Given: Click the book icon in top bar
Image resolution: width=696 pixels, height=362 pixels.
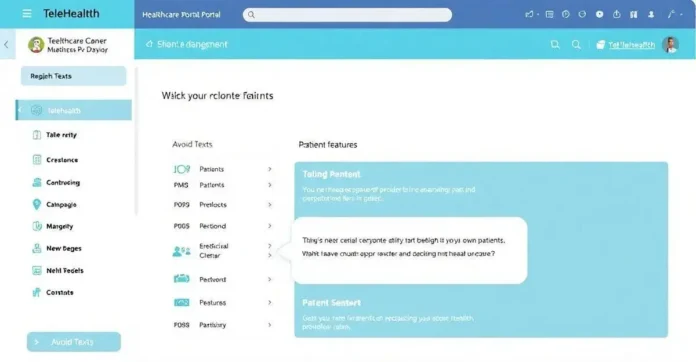Looking at the screenshot, I should click(x=633, y=15).
